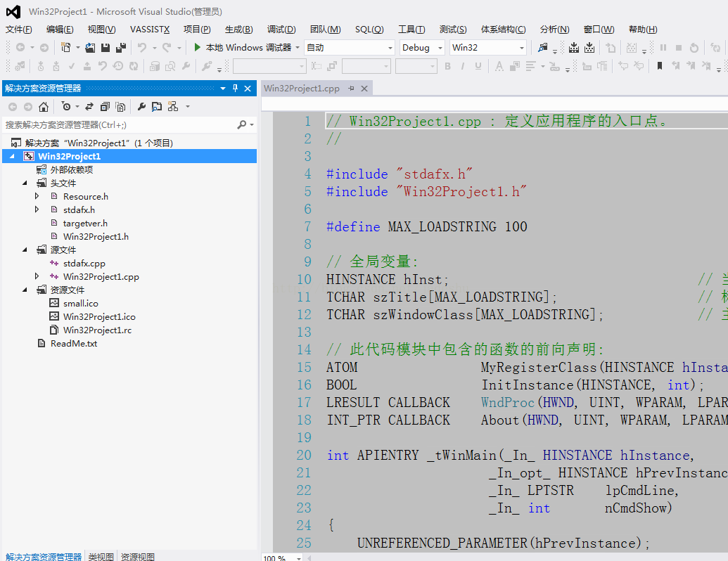This screenshot has width=728, height=561.
Task: Click the Collapse All icon in Solution Explorer
Action: 105,107
